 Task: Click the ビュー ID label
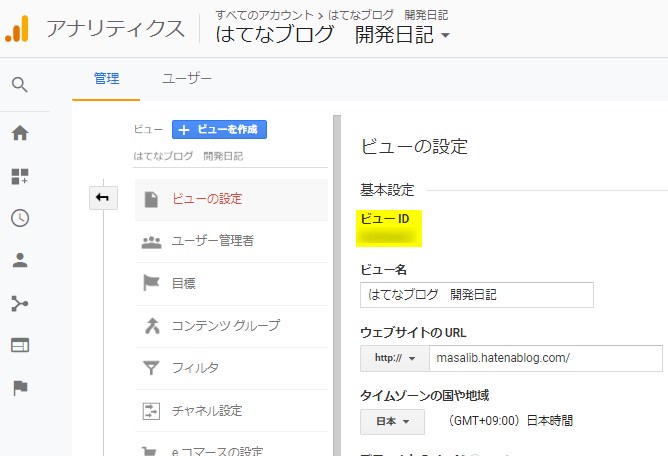tap(385, 219)
